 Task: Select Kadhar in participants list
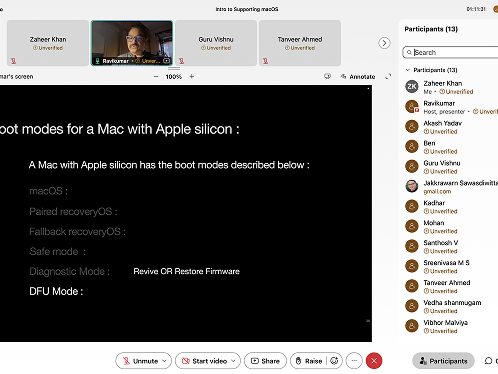pos(451,207)
